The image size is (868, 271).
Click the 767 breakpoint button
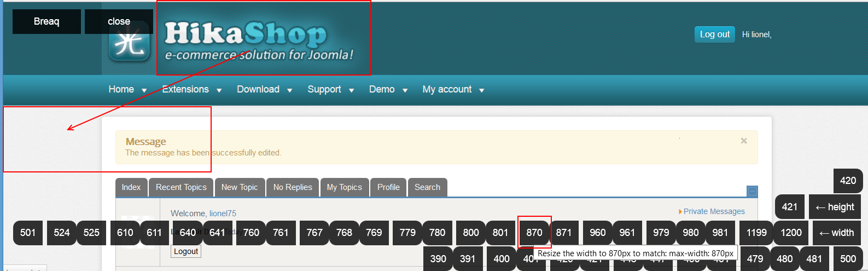[x=314, y=233]
